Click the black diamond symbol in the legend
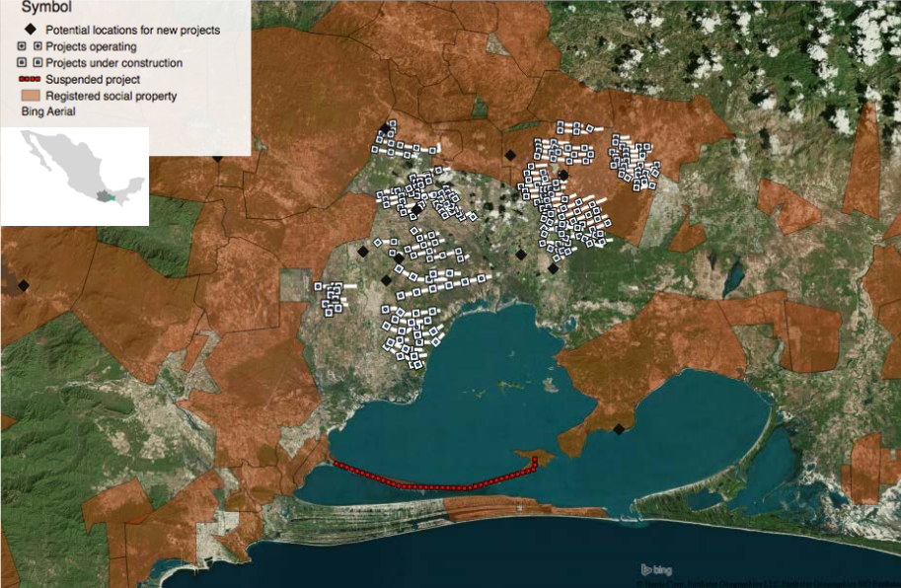Viewport: 901px width, 588px height. [x=29, y=30]
